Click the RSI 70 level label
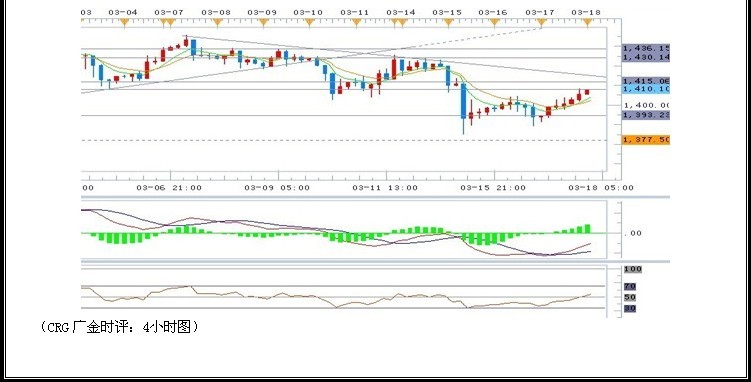The width and height of the screenshot is (751, 382). (x=630, y=286)
